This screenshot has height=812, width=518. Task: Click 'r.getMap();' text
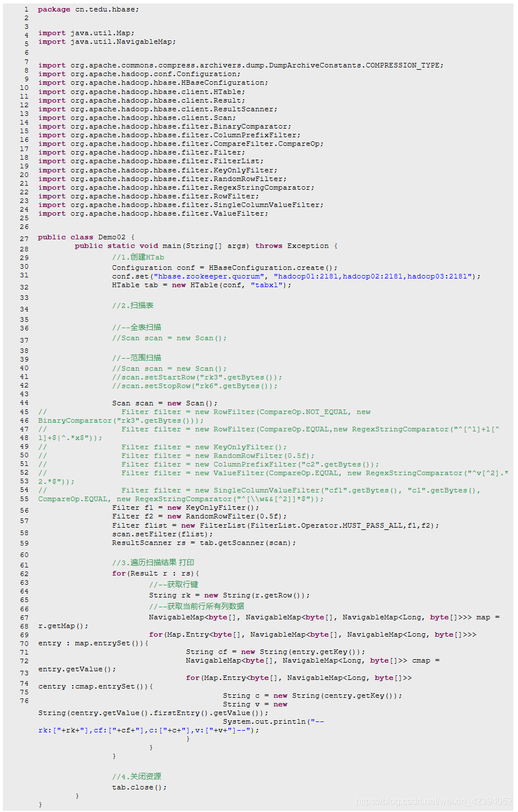click(x=63, y=626)
